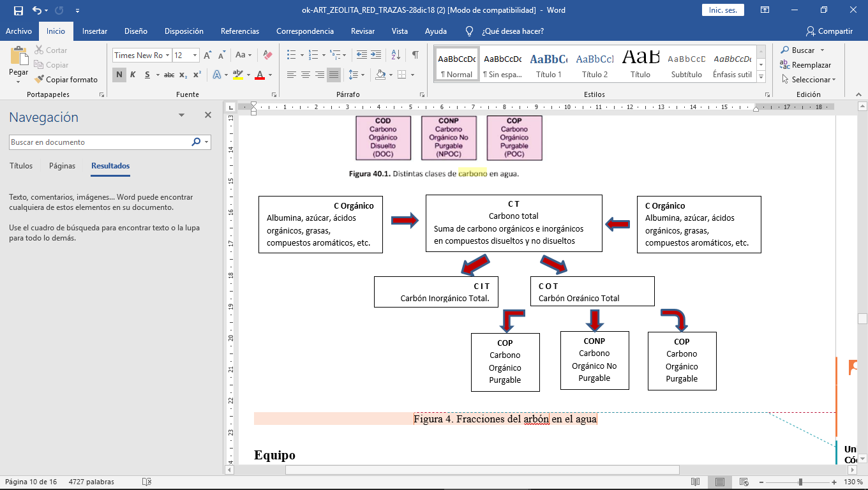This screenshot has height=490, width=868.
Task: Click the Compartir button
Action: (829, 31)
